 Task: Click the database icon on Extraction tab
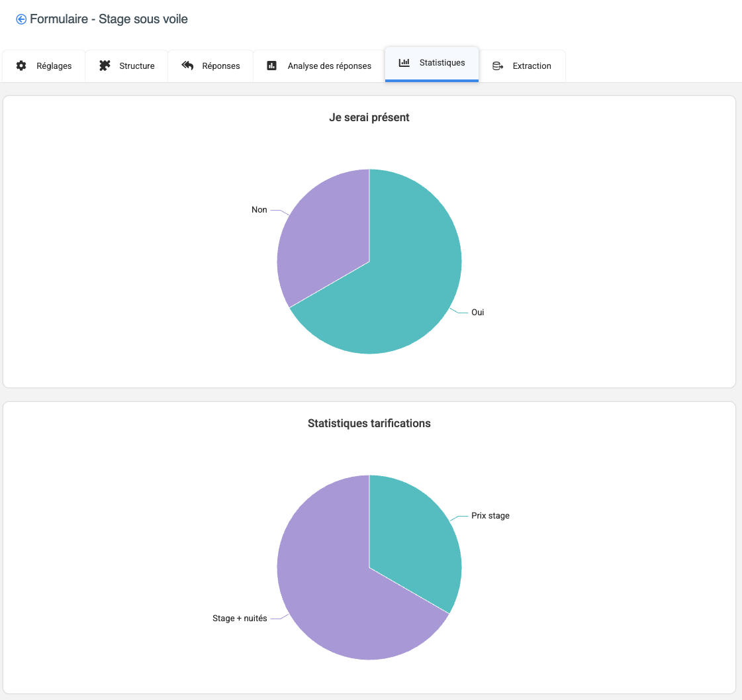pyautogui.click(x=498, y=66)
